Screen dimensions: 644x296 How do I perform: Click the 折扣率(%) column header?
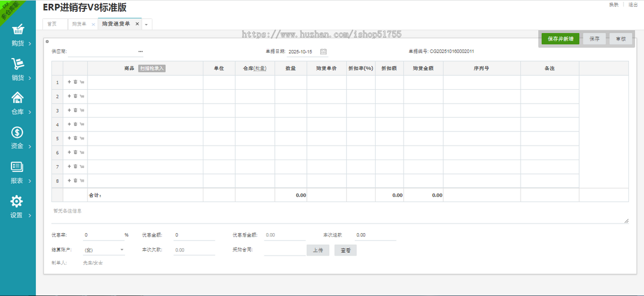[x=361, y=69]
